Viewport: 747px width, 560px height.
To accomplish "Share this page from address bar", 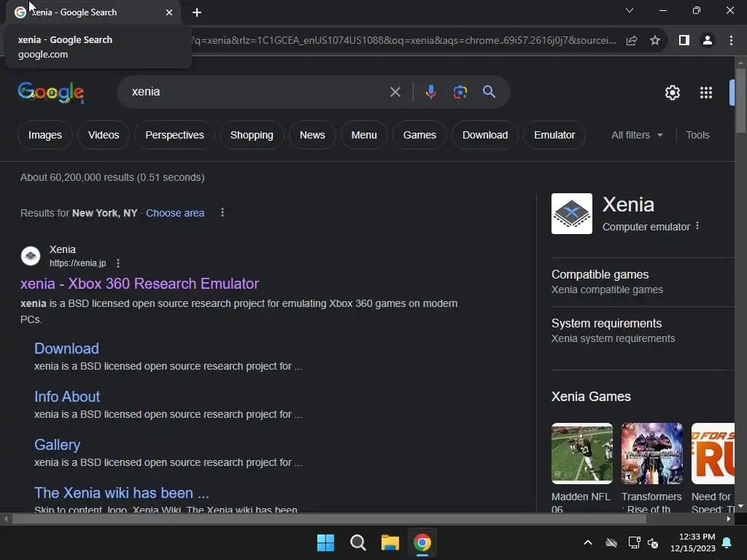I will [632, 41].
